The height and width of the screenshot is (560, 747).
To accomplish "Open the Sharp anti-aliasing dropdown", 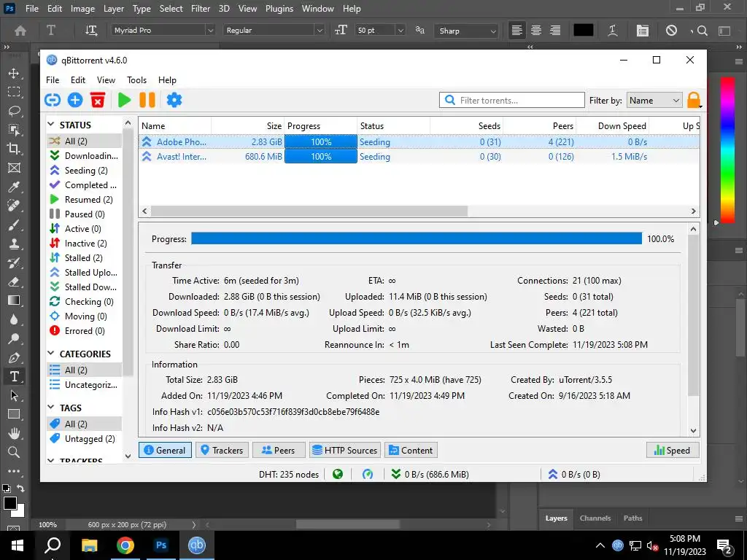I will tap(493, 31).
